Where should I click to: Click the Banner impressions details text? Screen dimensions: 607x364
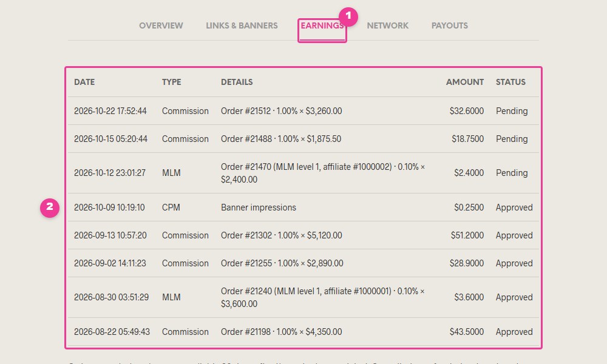click(259, 207)
